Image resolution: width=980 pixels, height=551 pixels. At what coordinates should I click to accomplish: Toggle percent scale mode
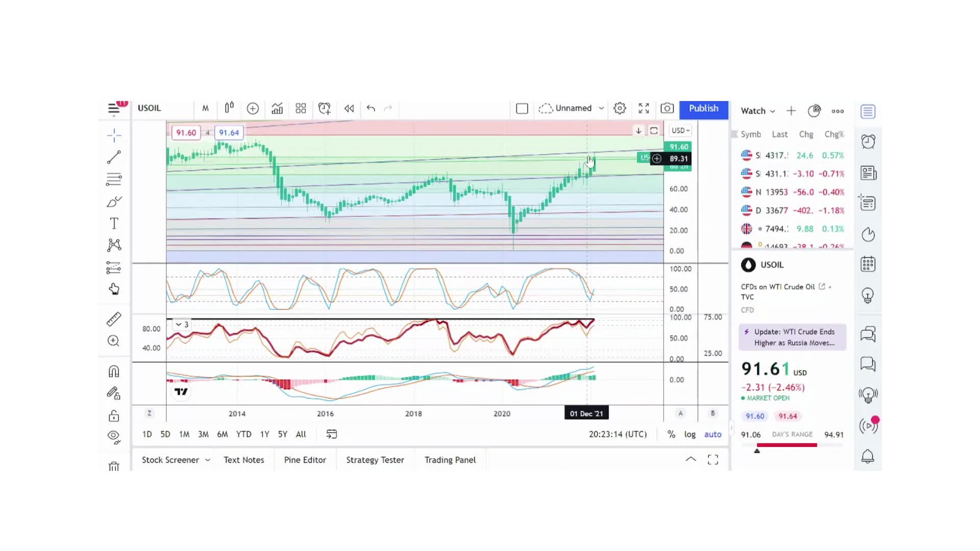point(671,434)
